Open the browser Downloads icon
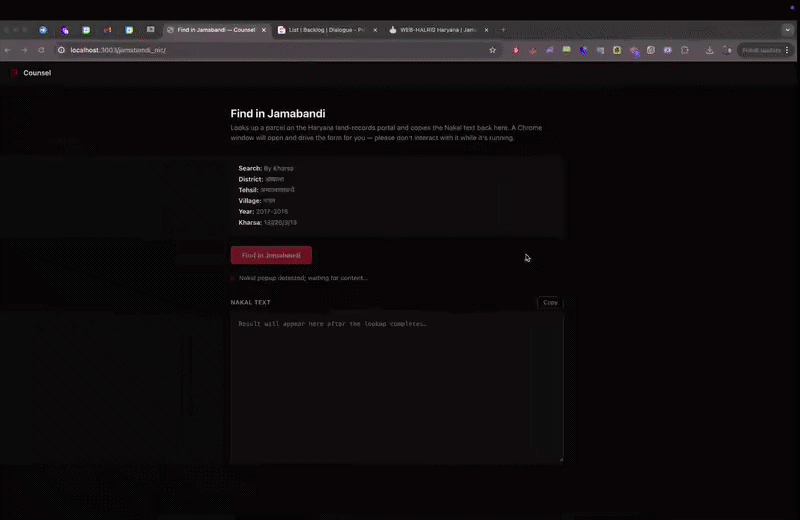The width and height of the screenshot is (800, 520). point(710,50)
